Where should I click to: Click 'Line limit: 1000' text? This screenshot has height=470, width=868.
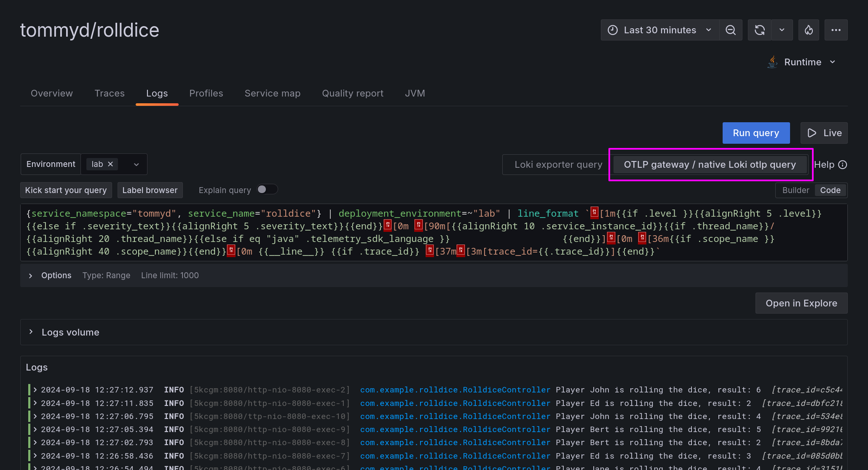pos(170,275)
